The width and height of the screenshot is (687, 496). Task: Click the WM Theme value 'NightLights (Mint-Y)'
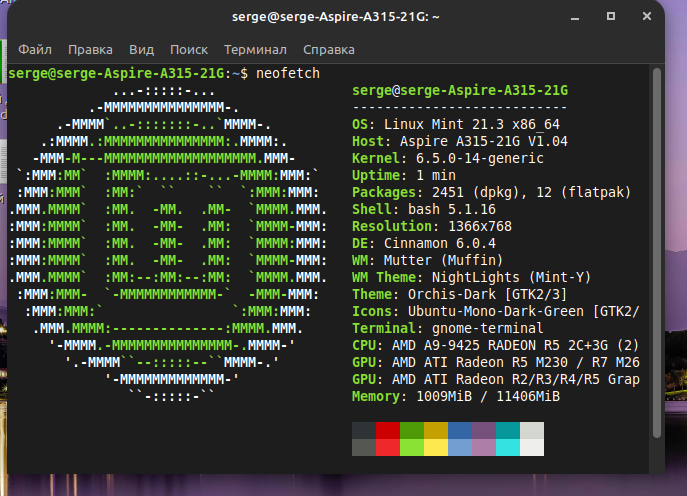[512, 277]
